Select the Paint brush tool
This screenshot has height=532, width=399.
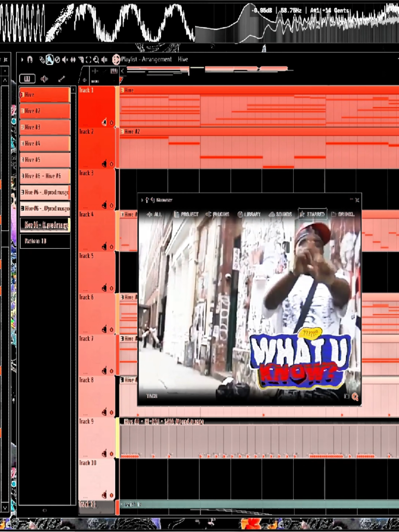[x=49, y=60]
